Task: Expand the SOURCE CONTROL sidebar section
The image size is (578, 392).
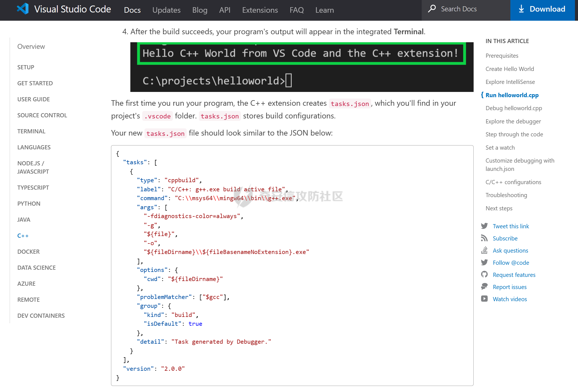Action: 42,115
